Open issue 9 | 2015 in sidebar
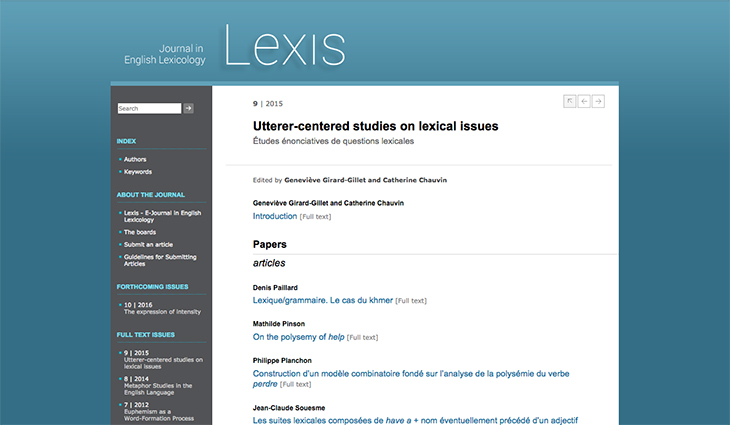 tap(163, 359)
